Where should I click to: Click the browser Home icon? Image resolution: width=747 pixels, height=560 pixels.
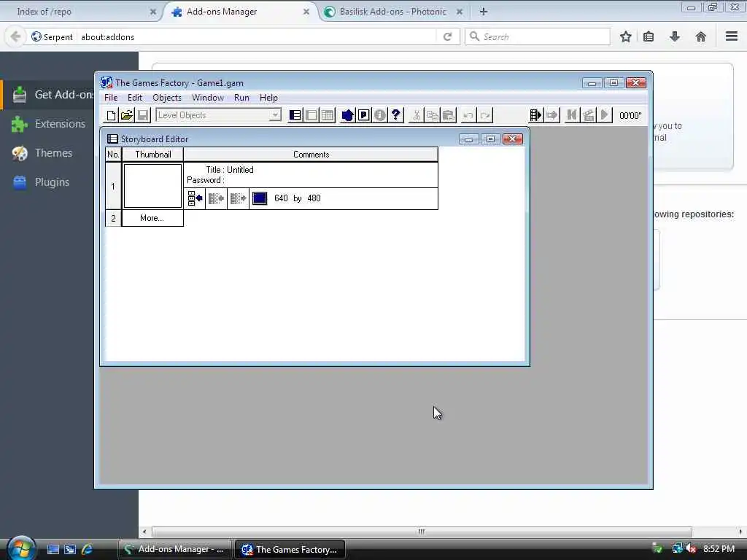point(701,36)
